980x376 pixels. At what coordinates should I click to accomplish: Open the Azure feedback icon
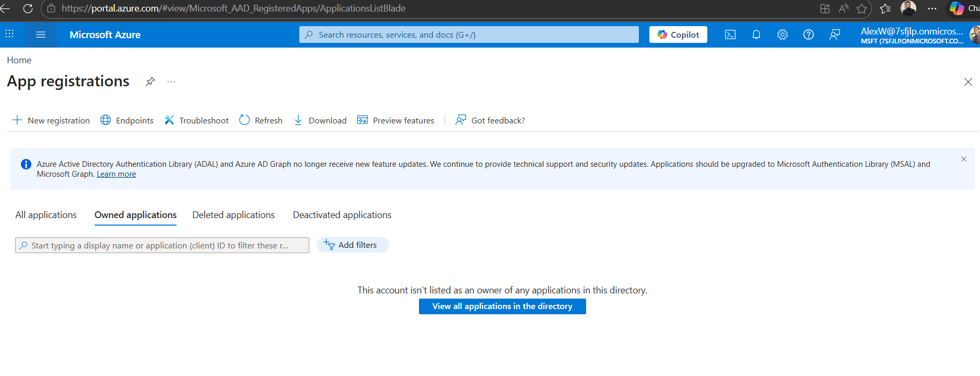[835, 35]
